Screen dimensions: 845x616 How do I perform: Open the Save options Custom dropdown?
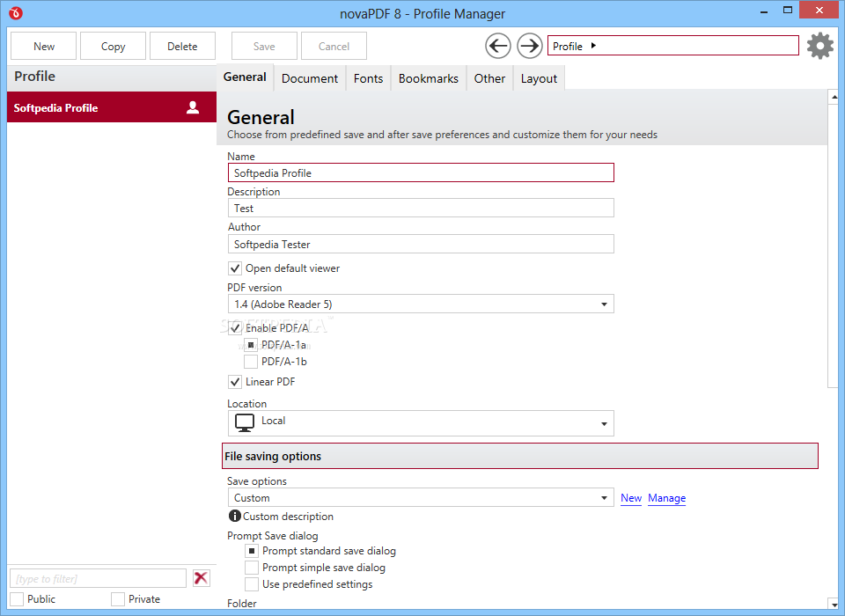pyautogui.click(x=421, y=497)
